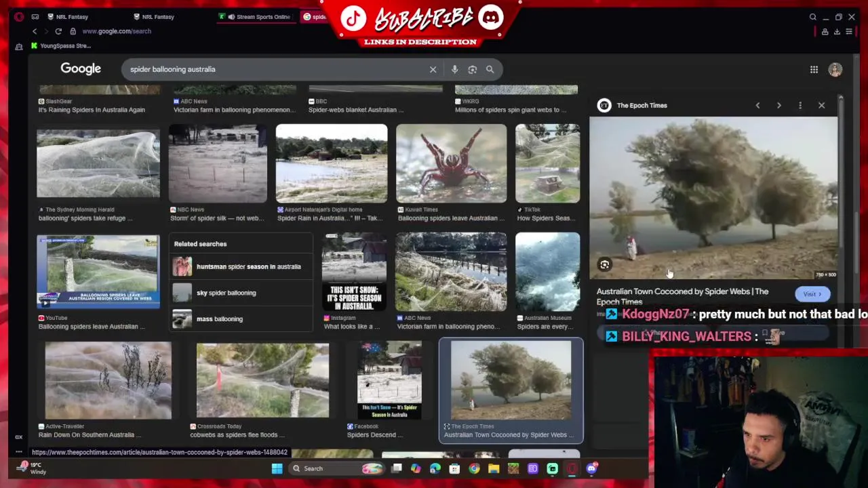Open large cocooned trees preview image

[x=713, y=198]
